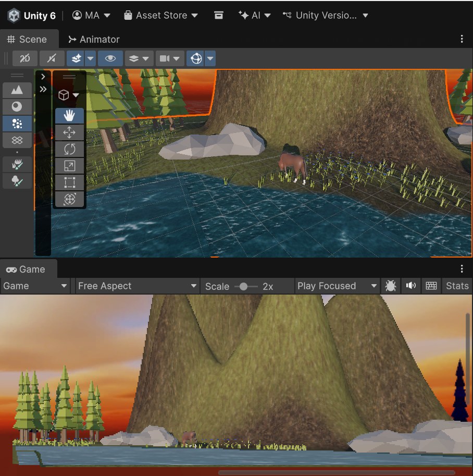Mute audio in the Game view

click(411, 286)
